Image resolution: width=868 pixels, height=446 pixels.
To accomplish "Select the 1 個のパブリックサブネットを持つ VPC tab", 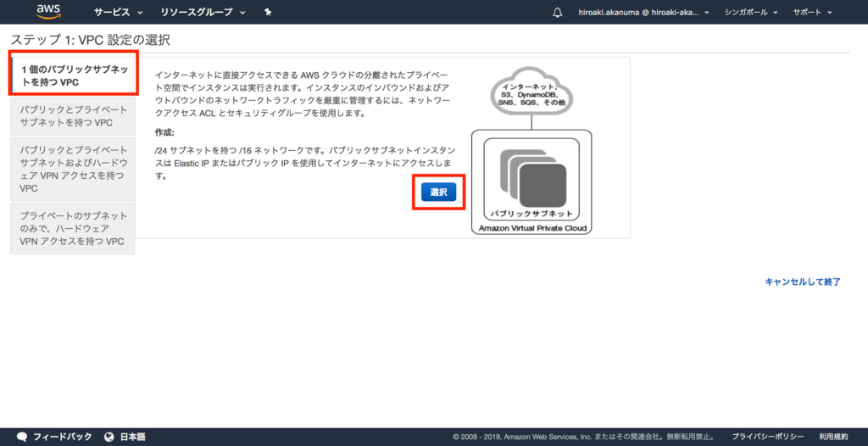I will coord(74,75).
